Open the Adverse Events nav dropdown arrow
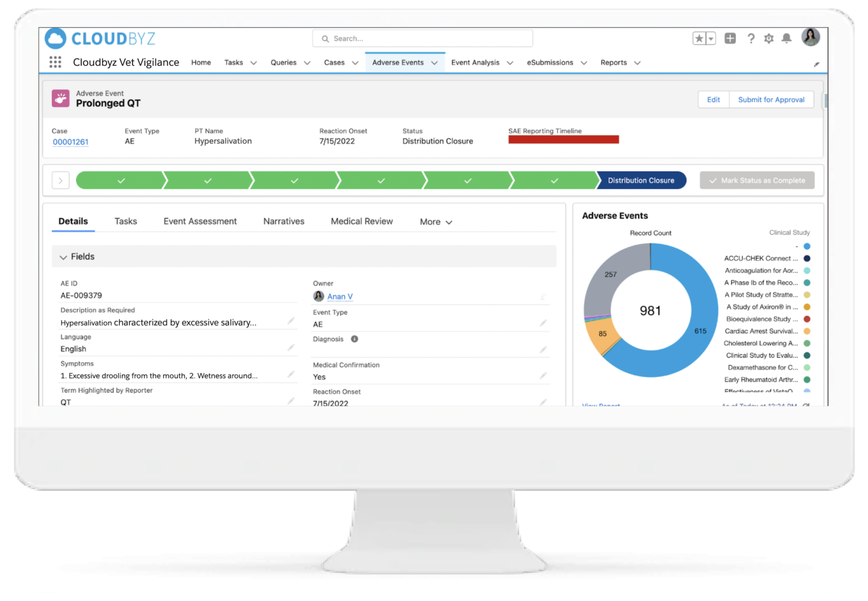The image size is (868, 601). (x=434, y=63)
